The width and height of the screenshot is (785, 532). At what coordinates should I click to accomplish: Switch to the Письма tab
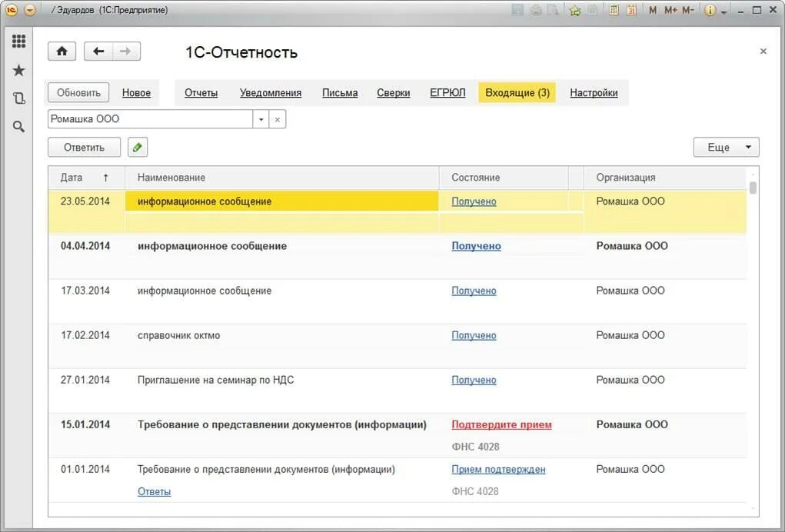coord(340,92)
